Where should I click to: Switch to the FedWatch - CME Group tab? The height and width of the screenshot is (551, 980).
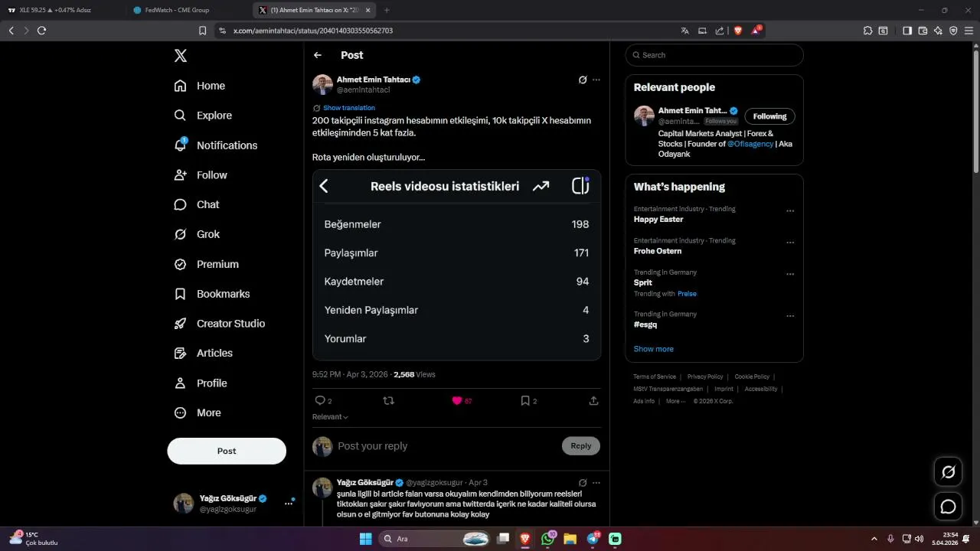[x=182, y=10]
